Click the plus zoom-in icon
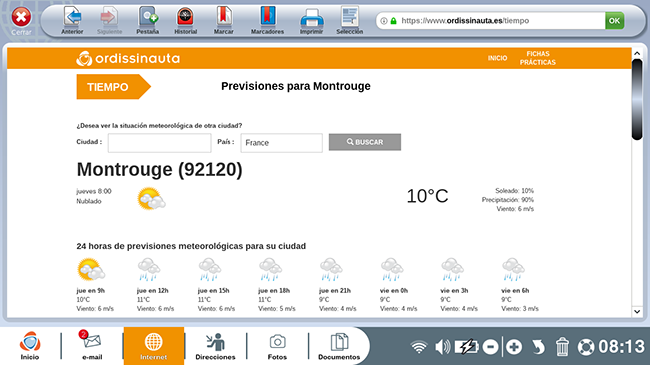Screen dimensions: 650x365 (514, 347)
